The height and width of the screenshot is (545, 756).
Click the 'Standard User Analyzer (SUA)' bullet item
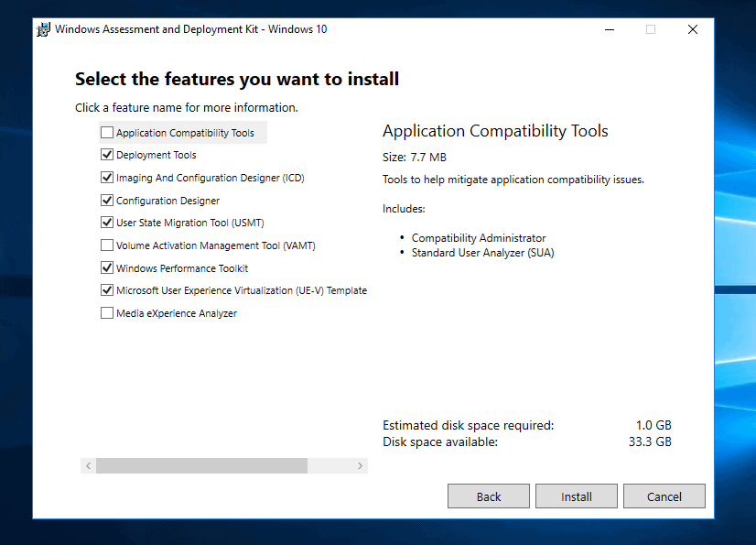click(x=482, y=253)
